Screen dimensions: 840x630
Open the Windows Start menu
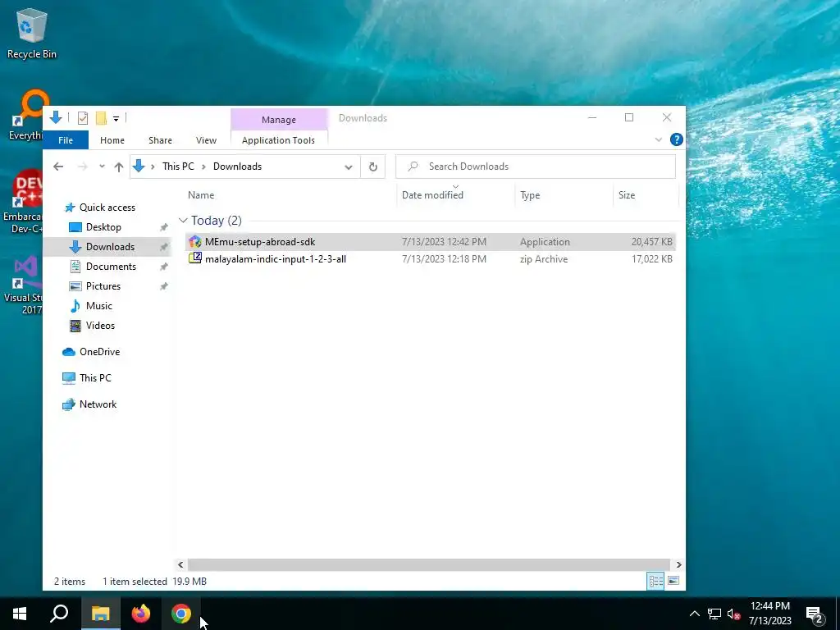tap(20, 614)
